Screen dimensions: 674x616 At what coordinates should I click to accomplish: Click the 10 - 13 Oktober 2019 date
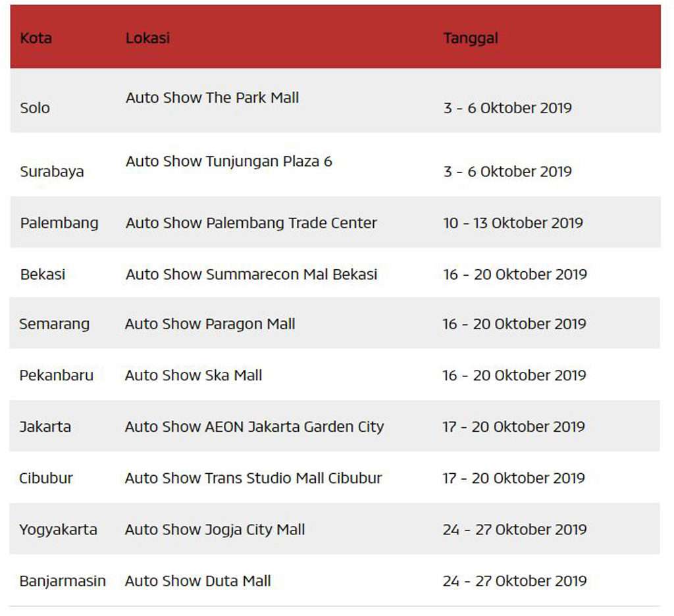pyautogui.click(x=513, y=223)
